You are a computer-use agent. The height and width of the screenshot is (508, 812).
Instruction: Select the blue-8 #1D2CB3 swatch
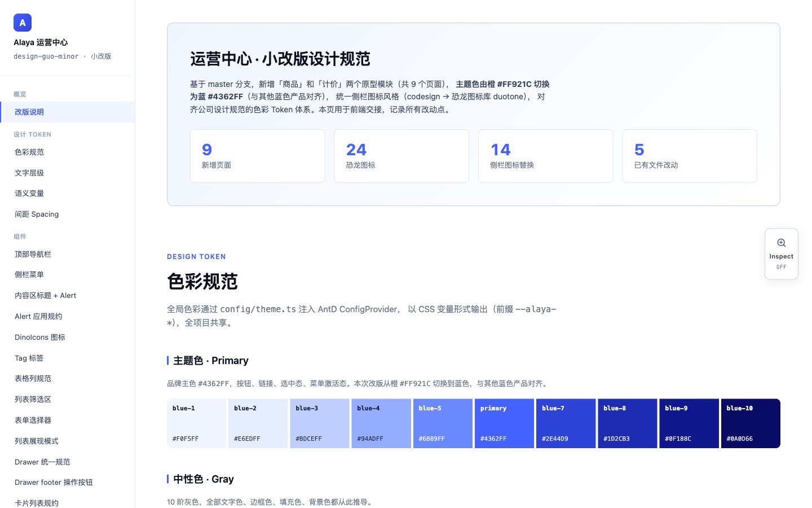click(x=628, y=423)
